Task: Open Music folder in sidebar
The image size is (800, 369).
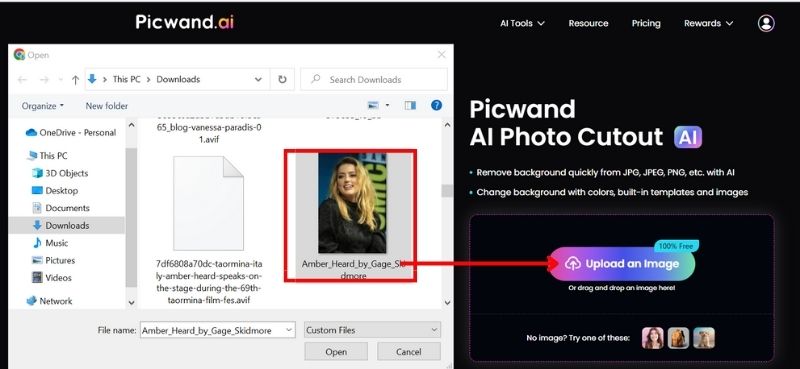Action: pos(50,243)
